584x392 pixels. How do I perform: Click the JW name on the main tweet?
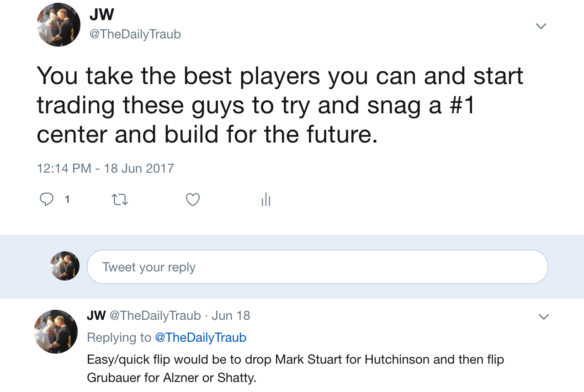[x=101, y=15]
